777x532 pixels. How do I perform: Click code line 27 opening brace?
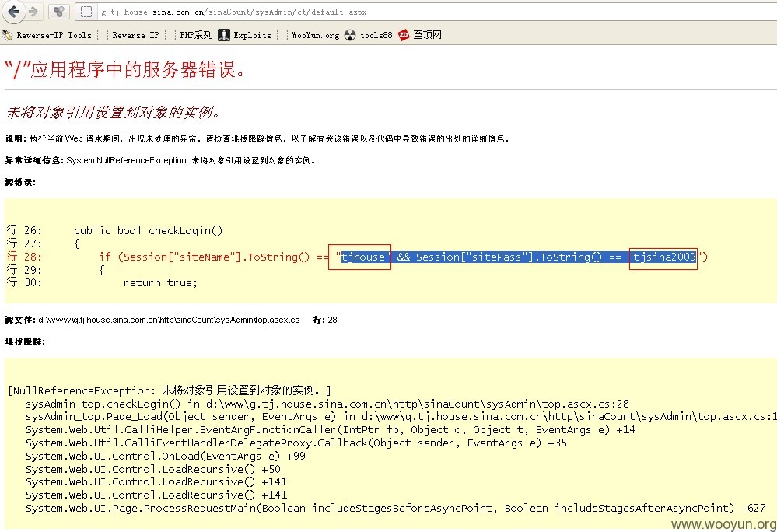(43, 243)
